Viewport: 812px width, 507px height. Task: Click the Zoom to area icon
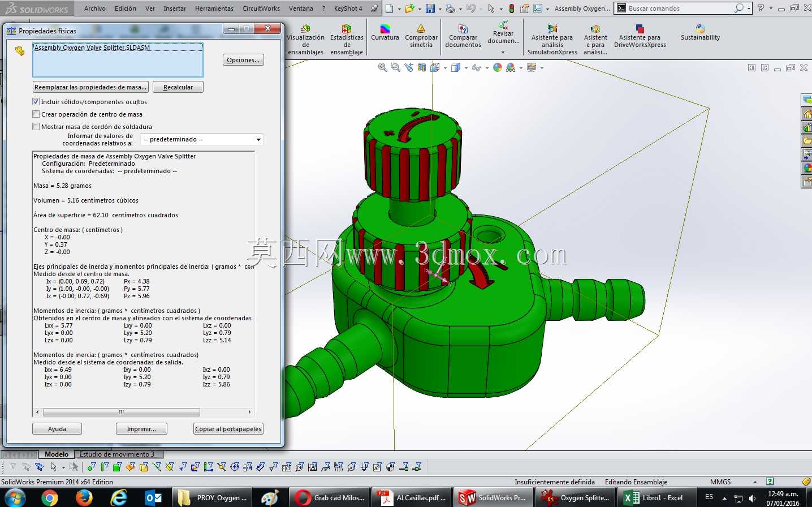[396, 67]
